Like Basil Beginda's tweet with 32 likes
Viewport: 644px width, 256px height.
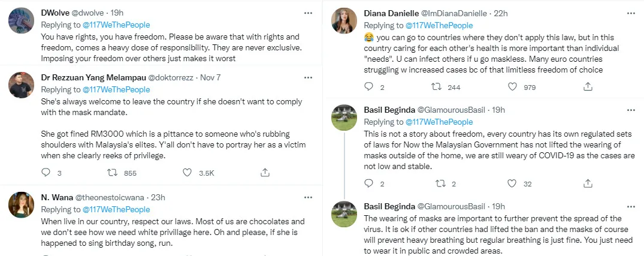[513, 184]
